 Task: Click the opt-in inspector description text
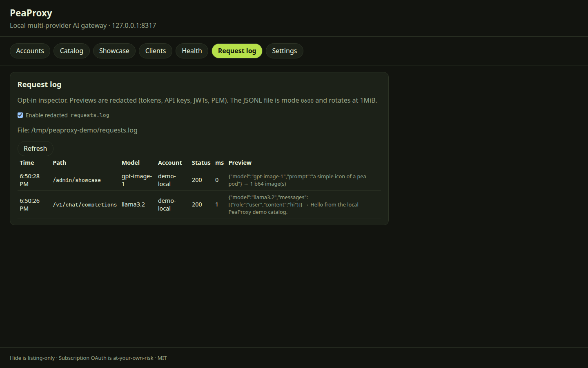click(x=197, y=100)
